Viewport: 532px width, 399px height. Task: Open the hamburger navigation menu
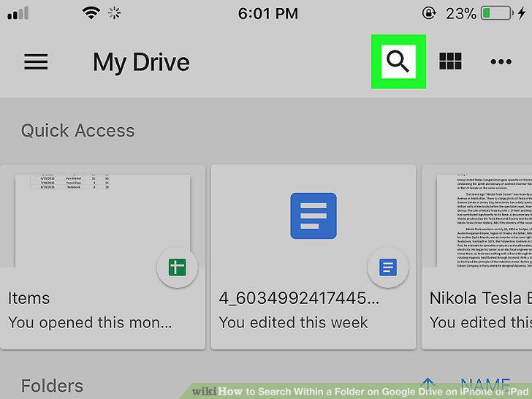(36, 61)
